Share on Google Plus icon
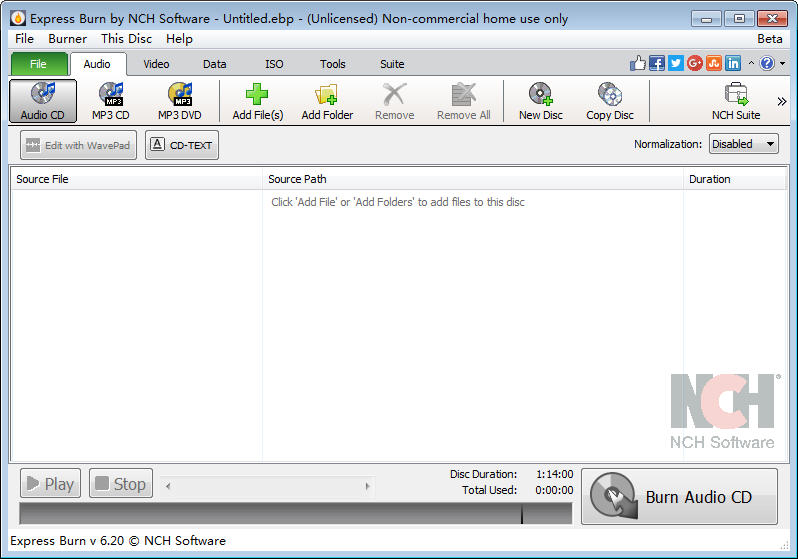This screenshot has width=798, height=559. click(x=695, y=63)
